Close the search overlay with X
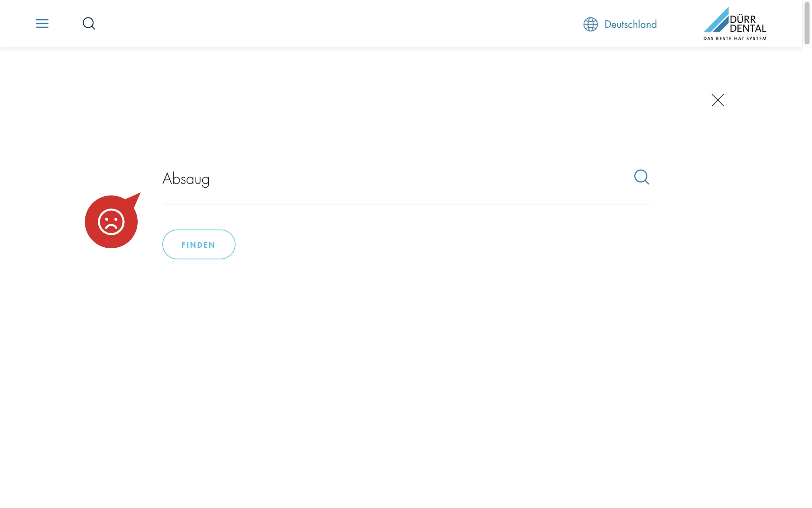This screenshot has height=508, width=812. (718, 100)
